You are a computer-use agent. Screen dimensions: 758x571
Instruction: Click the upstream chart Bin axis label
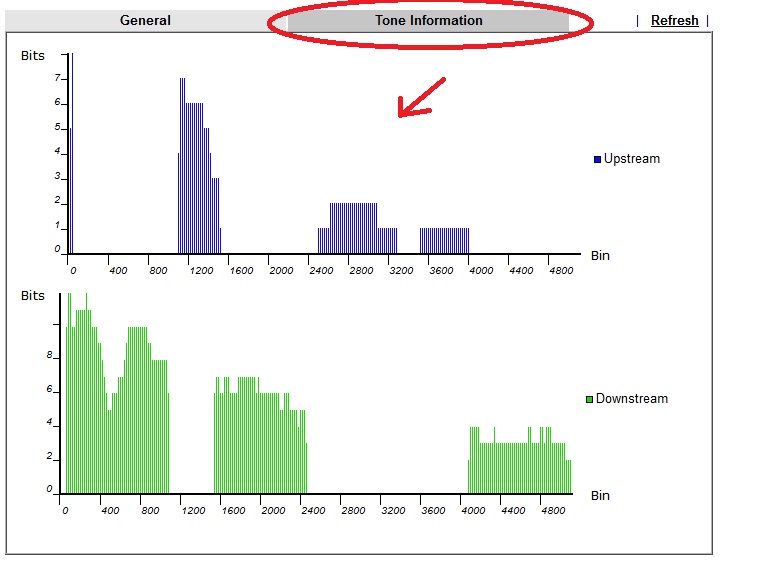pyautogui.click(x=600, y=255)
